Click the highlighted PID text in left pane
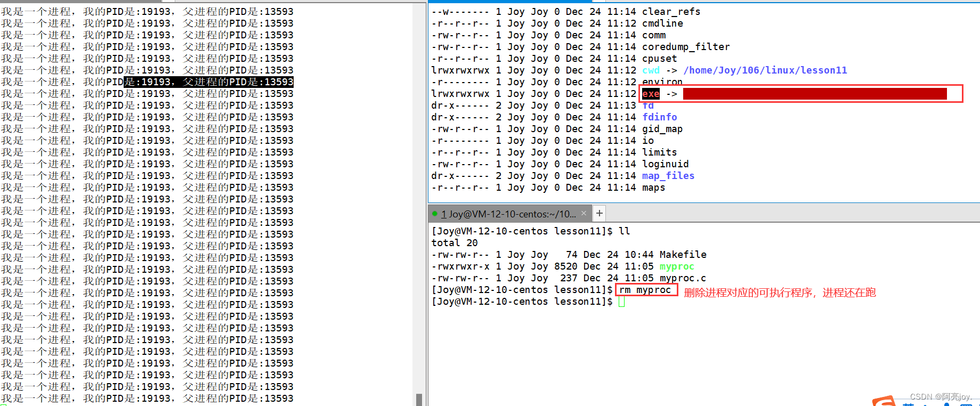Screen dimensions: 980x406 208,82
